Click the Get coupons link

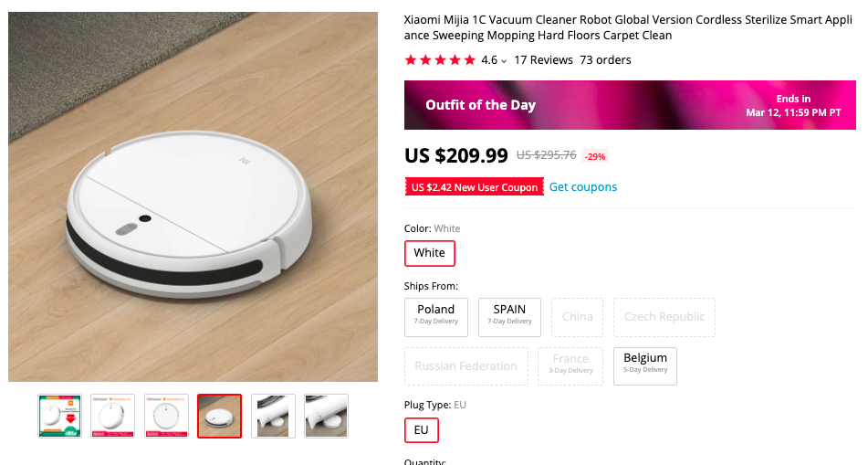point(583,187)
